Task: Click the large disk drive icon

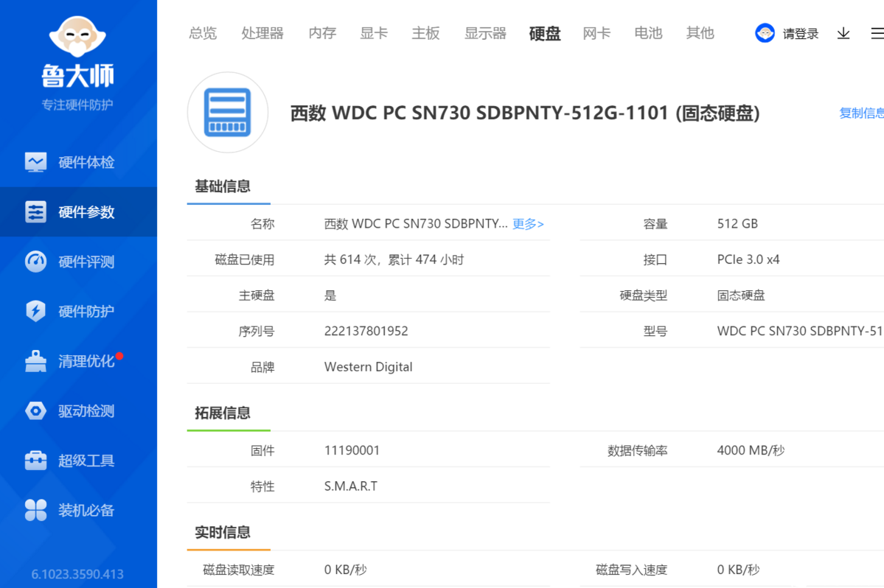Action: click(228, 112)
